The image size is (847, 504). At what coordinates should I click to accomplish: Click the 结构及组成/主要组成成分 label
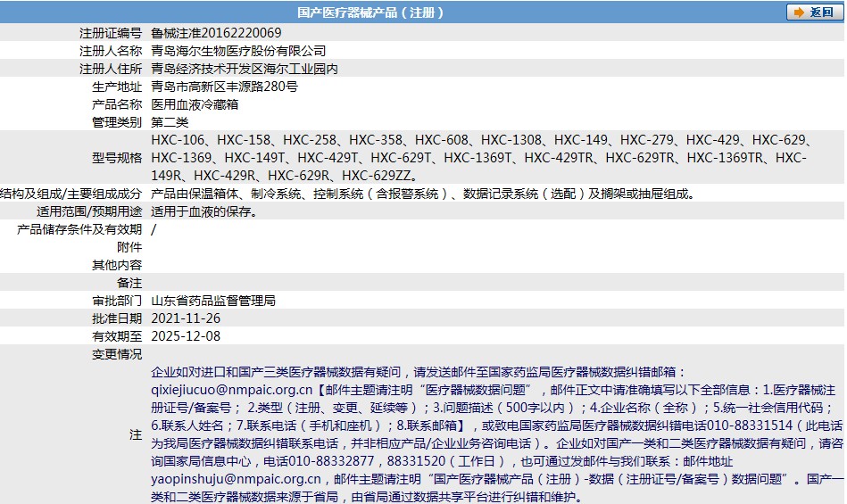[71, 194]
